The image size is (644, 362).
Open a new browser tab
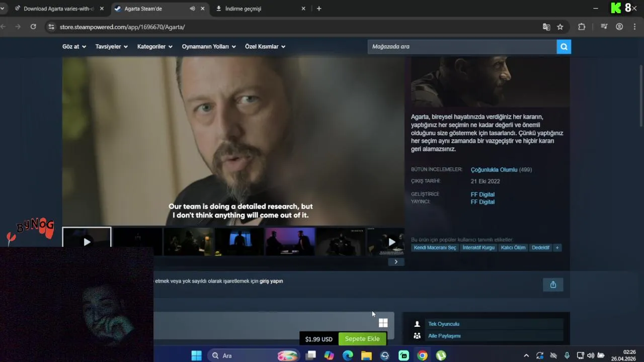pyautogui.click(x=319, y=9)
